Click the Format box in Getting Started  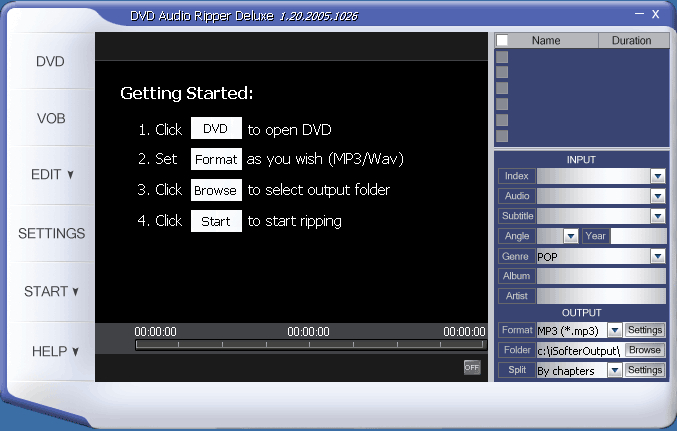coord(216,159)
